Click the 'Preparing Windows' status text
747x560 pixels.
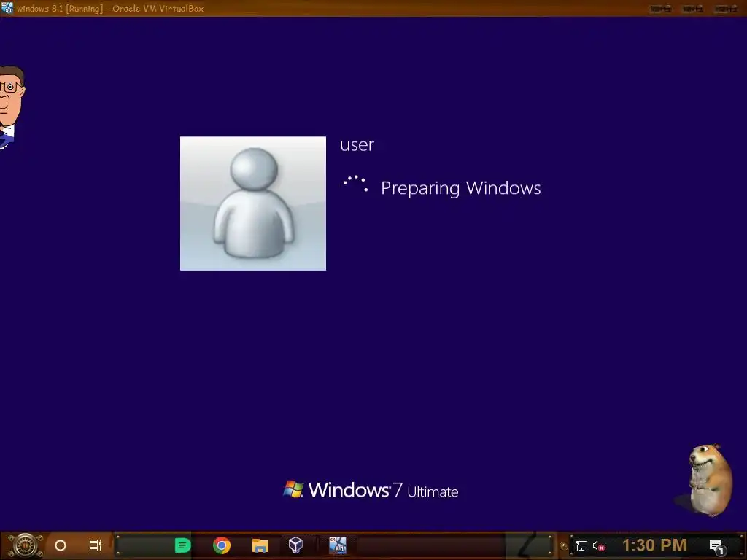(x=461, y=188)
